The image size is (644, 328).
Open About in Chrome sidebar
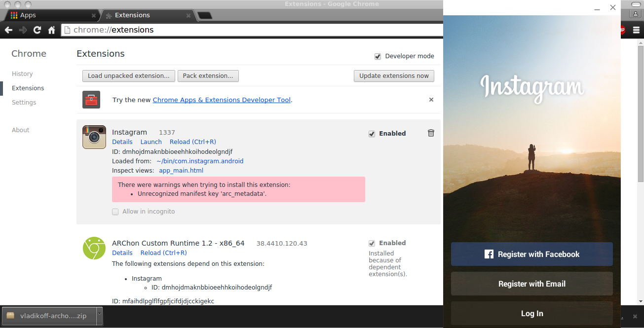[x=21, y=130]
